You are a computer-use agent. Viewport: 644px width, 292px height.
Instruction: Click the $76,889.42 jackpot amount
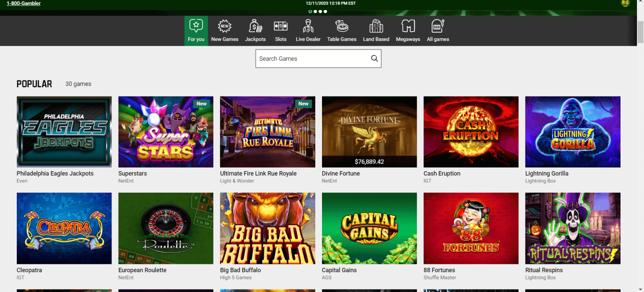point(369,162)
